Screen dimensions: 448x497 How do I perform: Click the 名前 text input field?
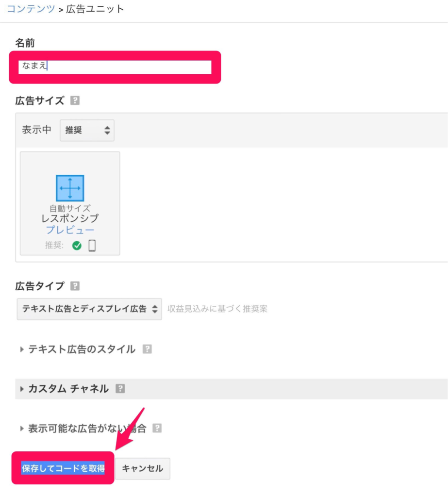tap(115, 67)
